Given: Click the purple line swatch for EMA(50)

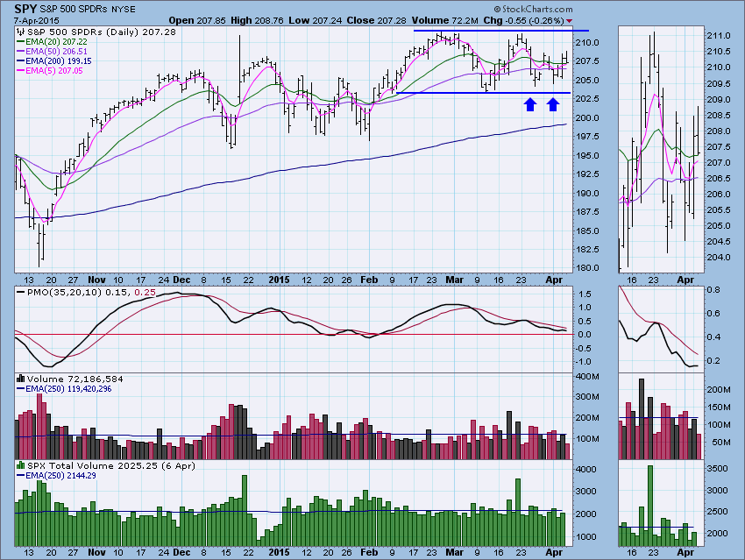Looking at the screenshot, I should pyautogui.click(x=20, y=52).
